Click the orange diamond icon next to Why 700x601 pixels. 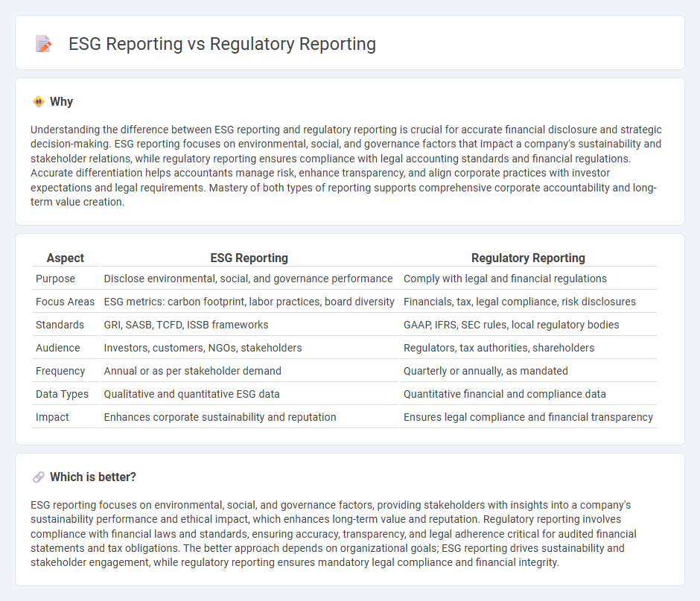tap(39, 102)
